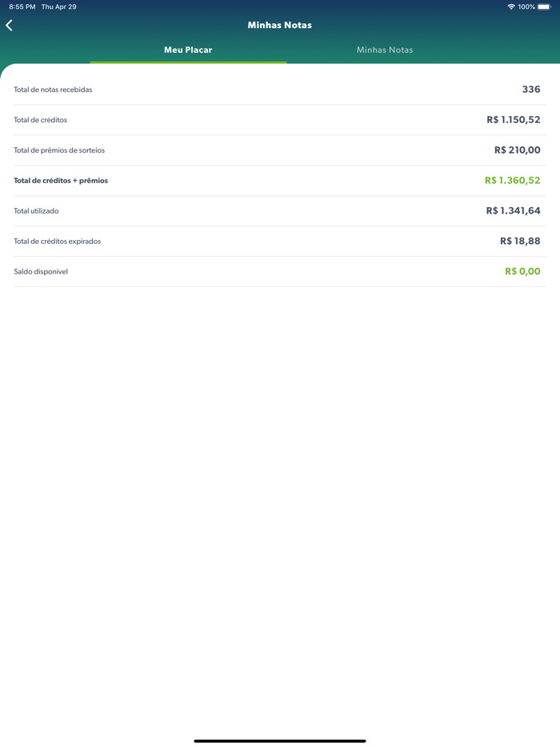Click the R$ 1.341,64 used amount
Viewport: 560px width, 747px height.
[514, 211]
